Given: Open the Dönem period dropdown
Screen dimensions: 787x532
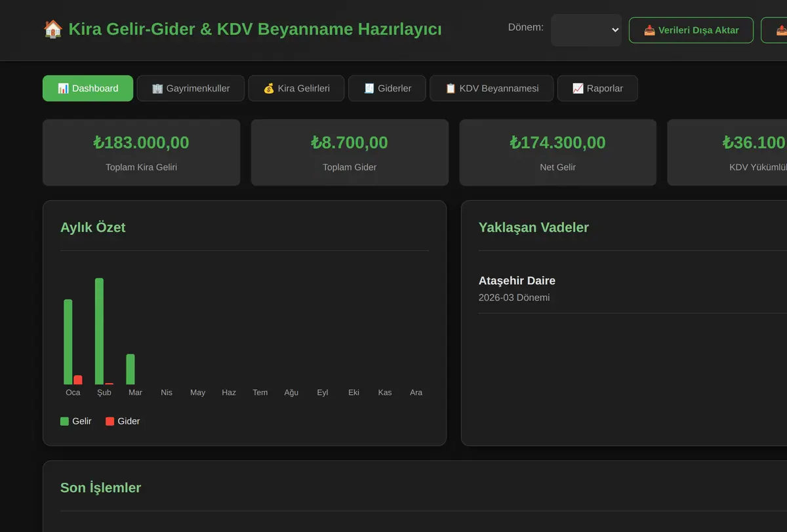Looking at the screenshot, I should (586, 30).
